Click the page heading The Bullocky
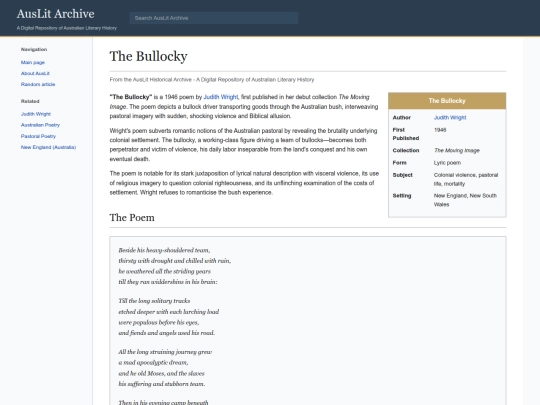Viewport: 540px width, 405px height. 148,56
